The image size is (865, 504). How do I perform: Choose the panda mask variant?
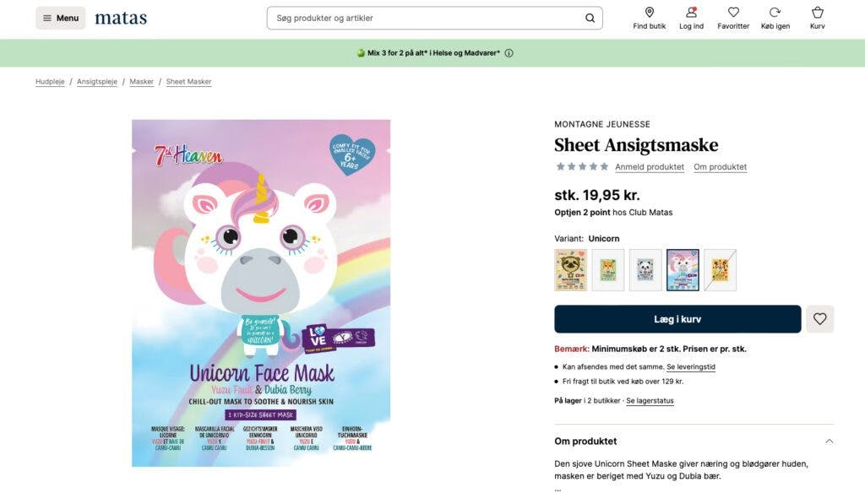click(645, 270)
